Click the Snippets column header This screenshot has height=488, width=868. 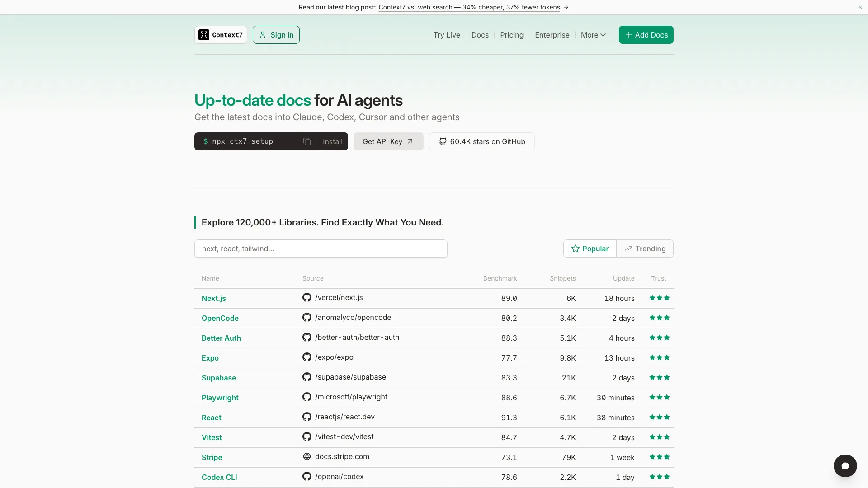(563, 278)
